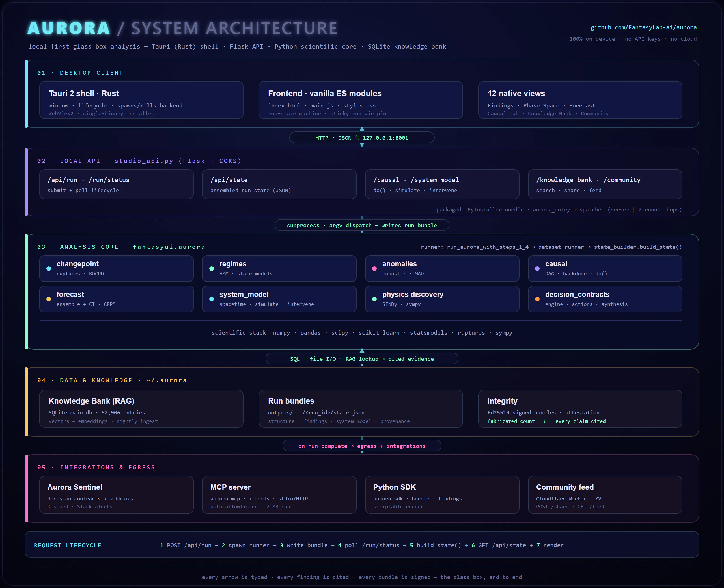
Task: Open the Aurora Sentinel card
Action: (116, 495)
